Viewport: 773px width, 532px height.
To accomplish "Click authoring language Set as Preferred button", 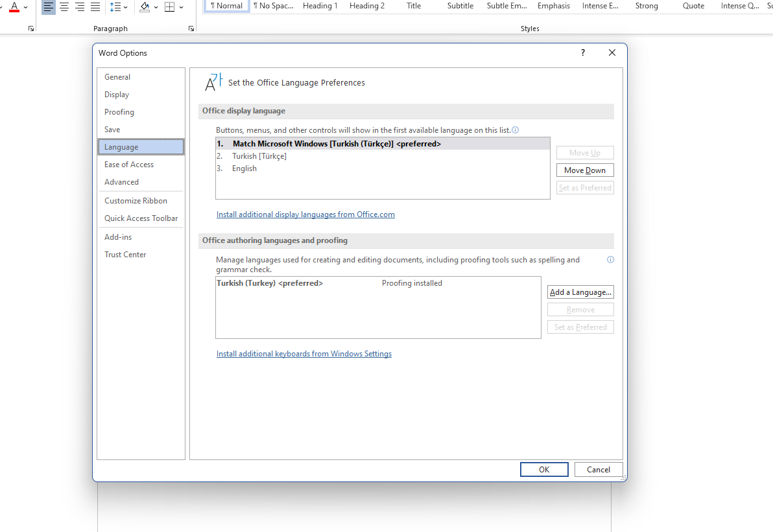I will pyautogui.click(x=580, y=327).
